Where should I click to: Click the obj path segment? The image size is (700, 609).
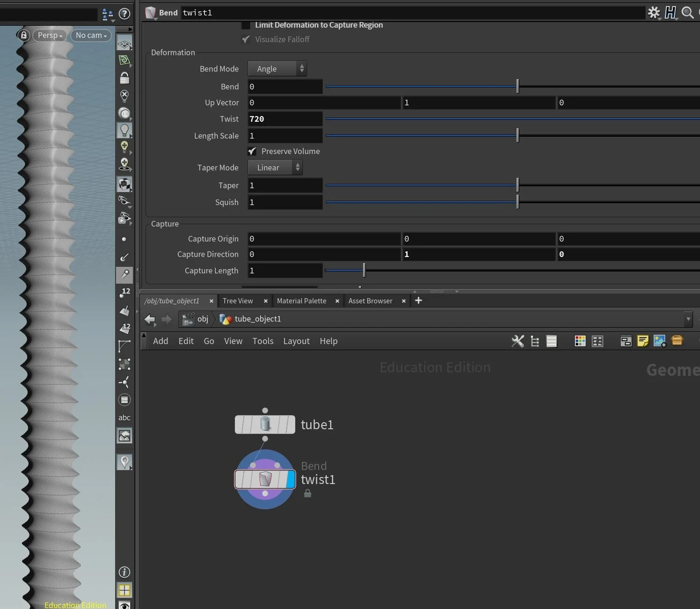pyautogui.click(x=197, y=319)
